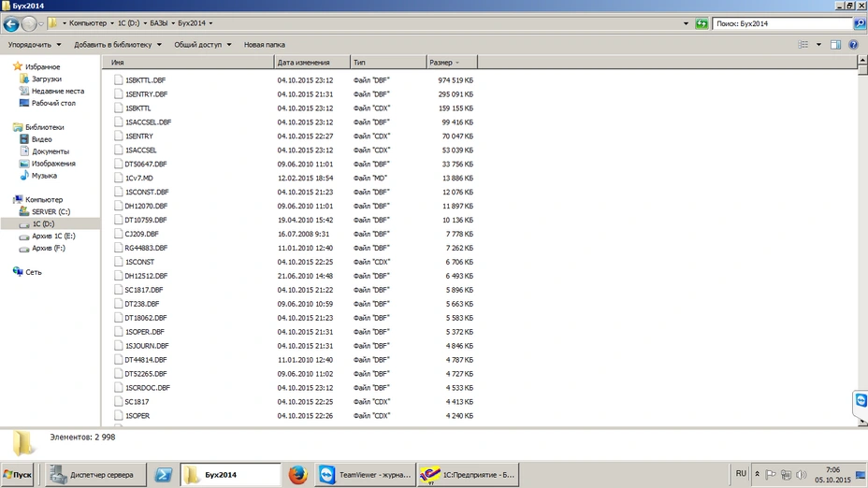This screenshot has width=868, height=488.
Task: Select SERVER (C:) drive in navigation pane
Action: [x=51, y=211]
